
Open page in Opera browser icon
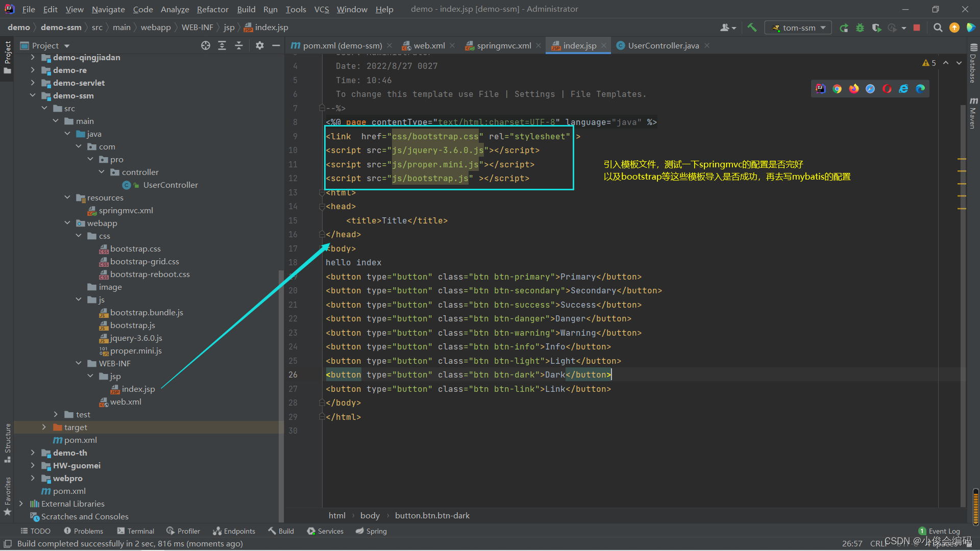click(887, 89)
